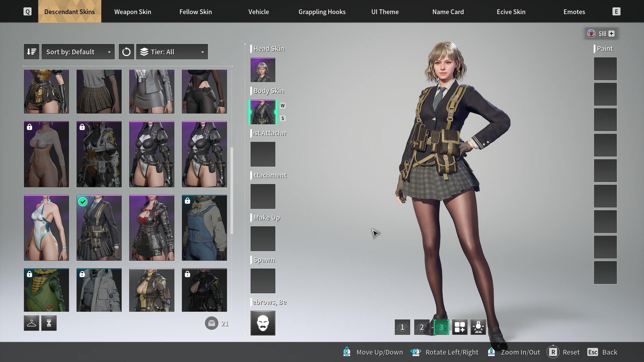Select the mustache face icon slot
Screen dimensions: 644x362
(x=263, y=323)
